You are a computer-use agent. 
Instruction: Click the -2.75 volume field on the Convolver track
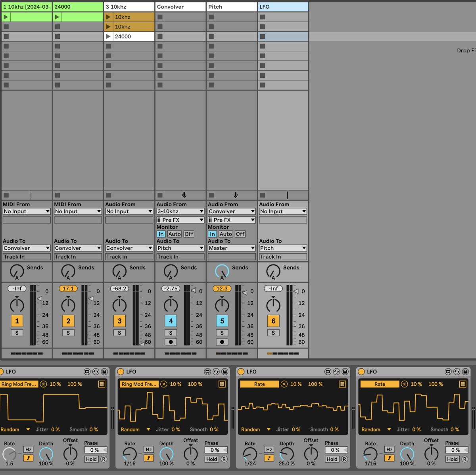click(x=171, y=289)
